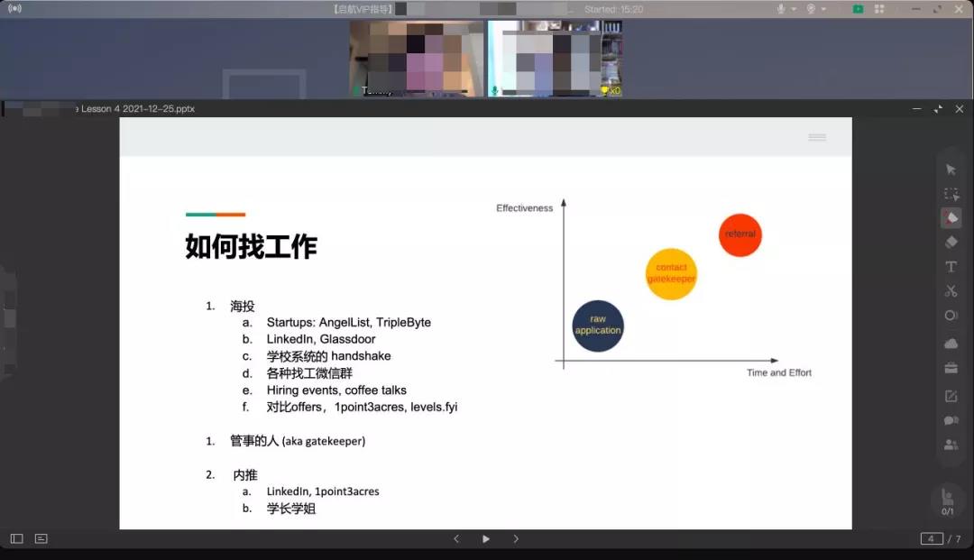This screenshot has width=974, height=560.
Task: Go to the previous slide
Action: pyautogui.click(x=456, y=538)
